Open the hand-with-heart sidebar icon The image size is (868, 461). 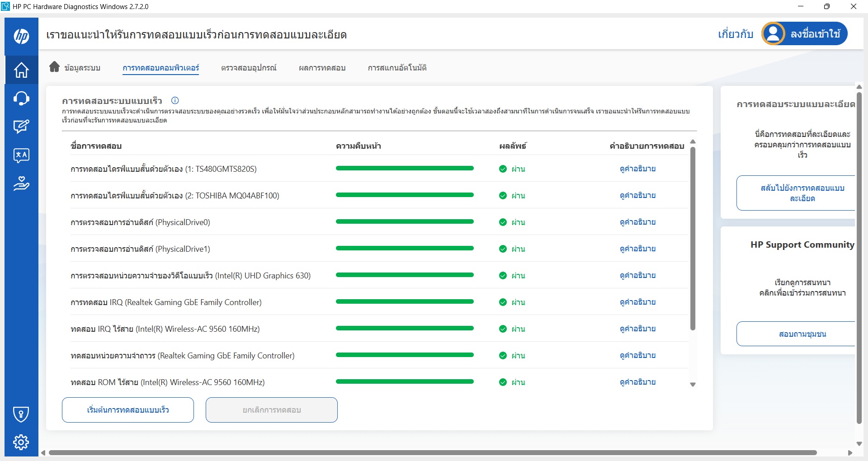coord(21,183)
